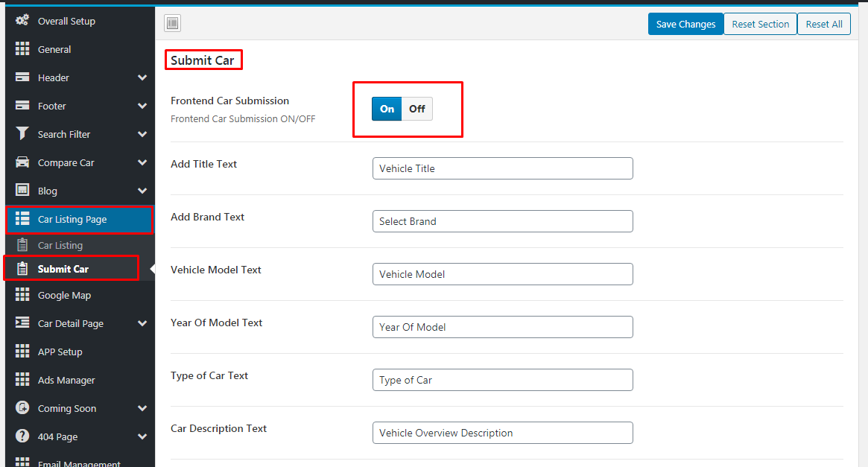Click the Frontend Car Submission label
This screenshot has width=868, height=467.
pos(229,101)
